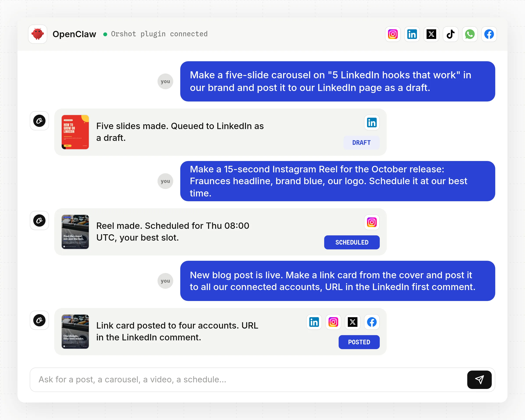Click the 'Orshot plugin connected' status text
The image size is (525, 420).
(159, 34)
